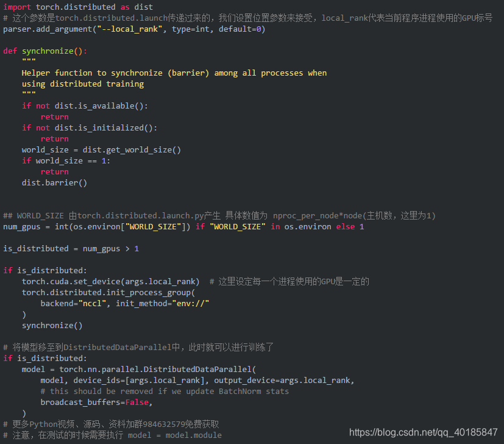Click the comment containing 'model = model.module'
504x444 pixels.
[112, 435]
